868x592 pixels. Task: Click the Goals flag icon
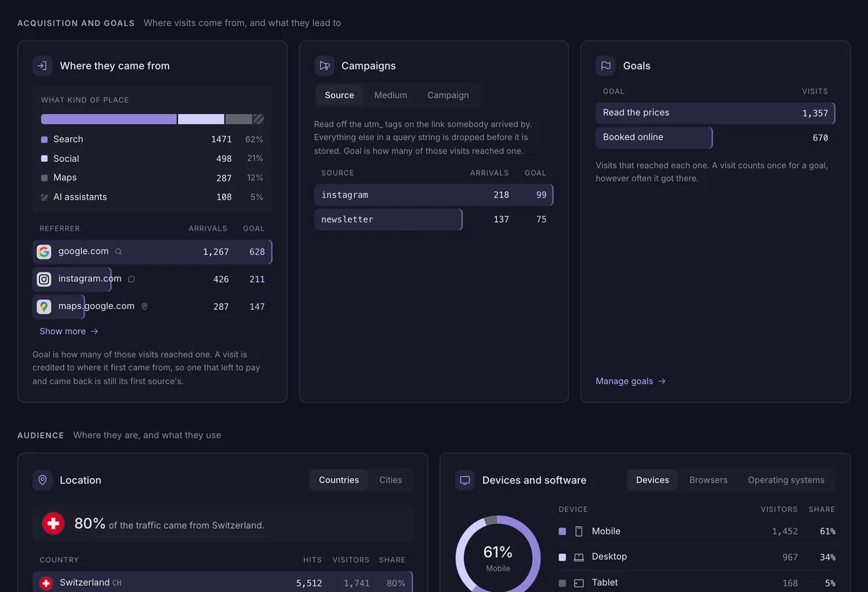pyautogui.click(x=605, y=66)
